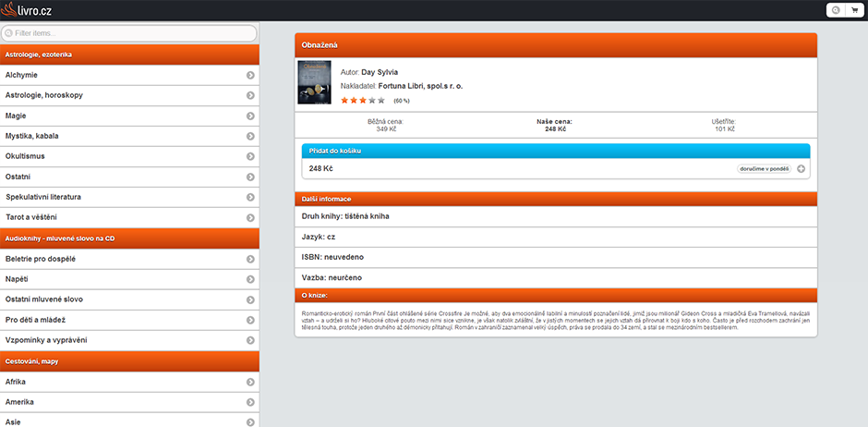Select Spekulativní literatura category
Viewport: 868px width, 427px height.
129,198
